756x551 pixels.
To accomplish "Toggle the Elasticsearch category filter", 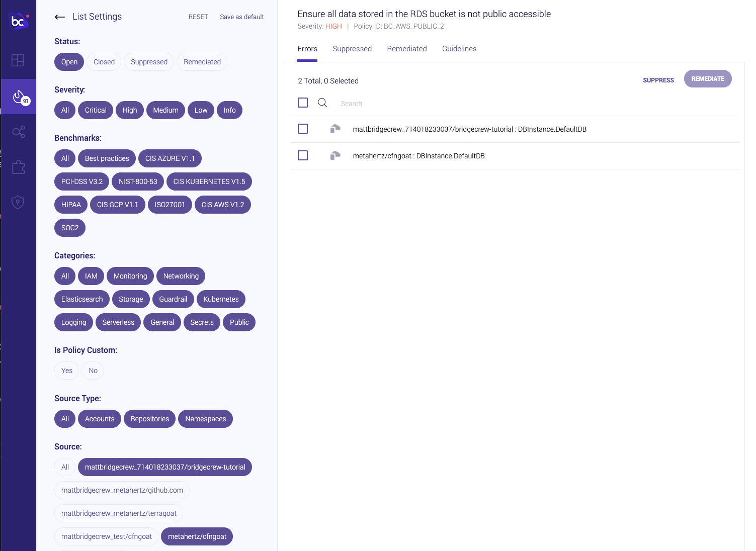I will coord(82,299).
